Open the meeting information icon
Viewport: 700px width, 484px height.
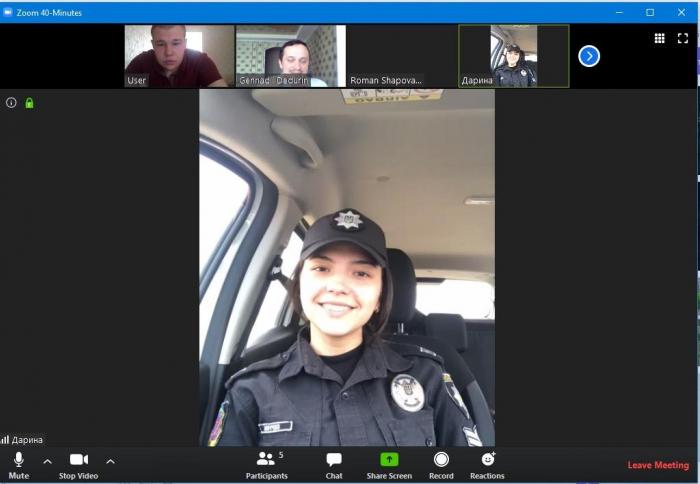coord(12,102)
